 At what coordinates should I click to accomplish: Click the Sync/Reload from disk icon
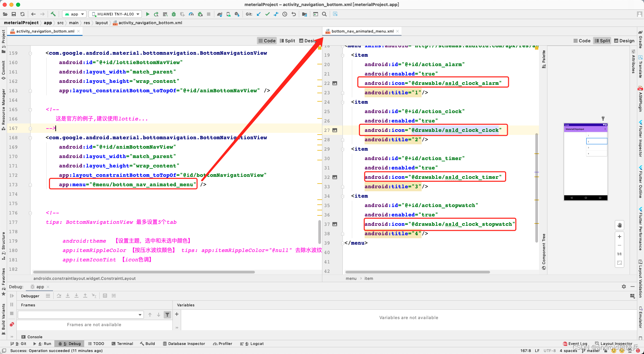pos(22,14)
